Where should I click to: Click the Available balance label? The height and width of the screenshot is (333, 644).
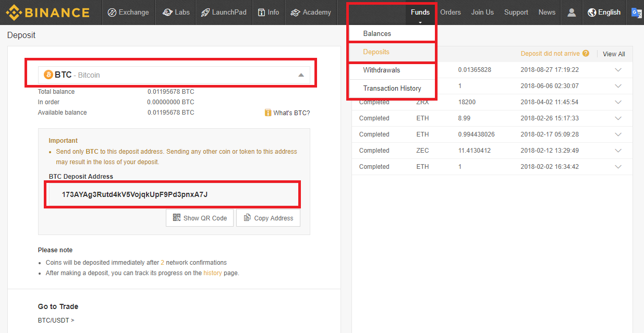click(63, 113)
